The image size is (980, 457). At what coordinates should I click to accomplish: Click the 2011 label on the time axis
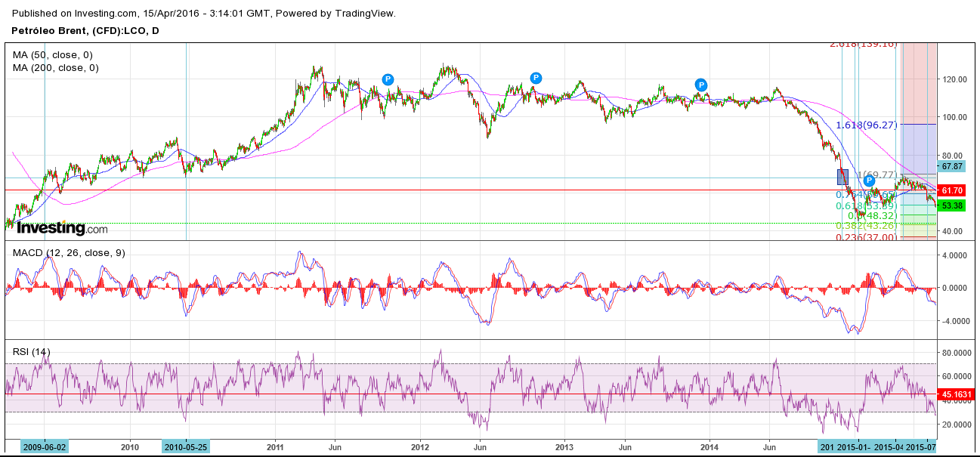coord(275,446)
